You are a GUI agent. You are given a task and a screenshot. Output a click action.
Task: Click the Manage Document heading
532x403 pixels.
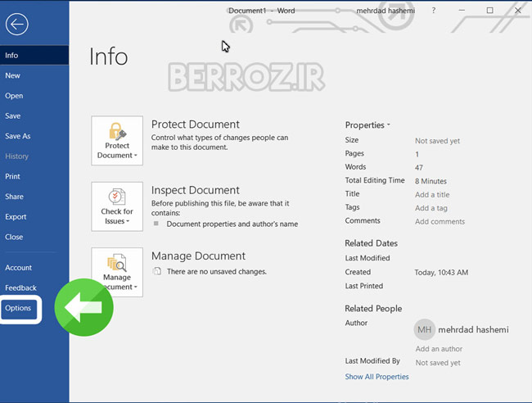coord(198,256)
